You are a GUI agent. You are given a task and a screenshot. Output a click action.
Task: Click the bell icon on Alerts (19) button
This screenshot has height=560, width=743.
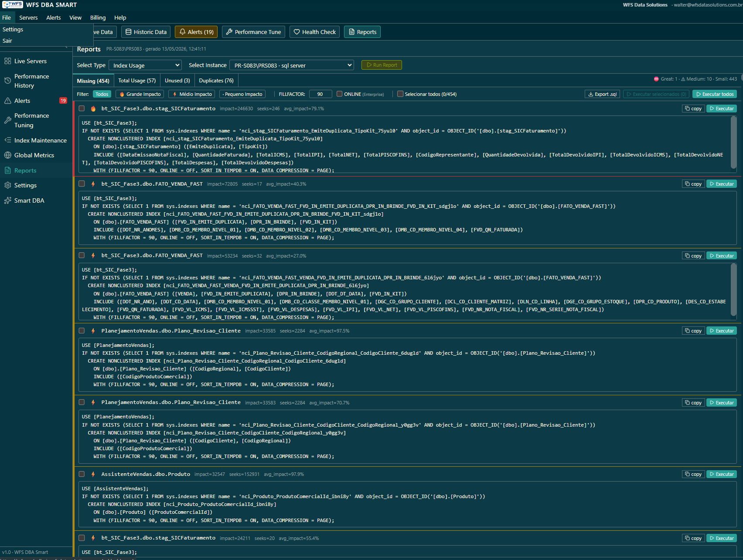[x=183, y=32]
